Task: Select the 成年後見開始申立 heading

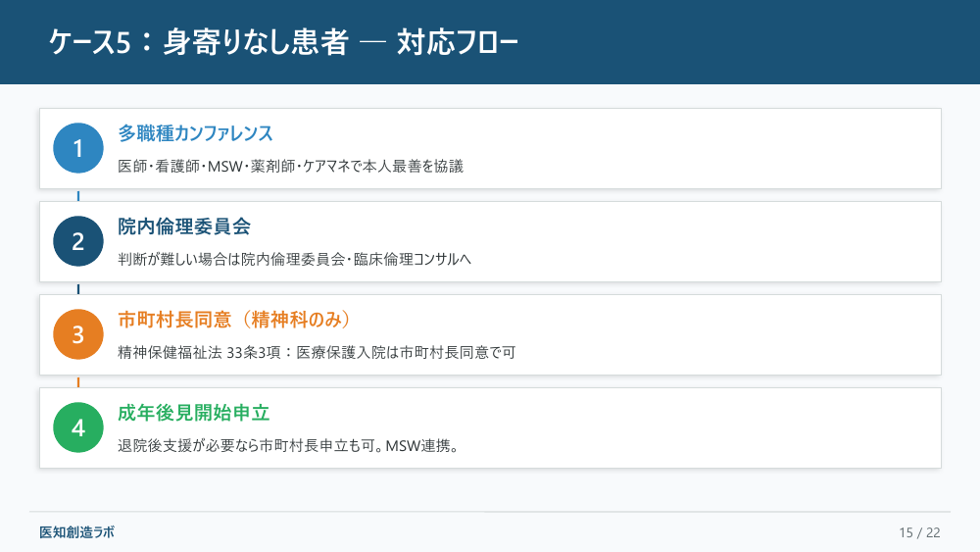Action: (x=193, y=413)
